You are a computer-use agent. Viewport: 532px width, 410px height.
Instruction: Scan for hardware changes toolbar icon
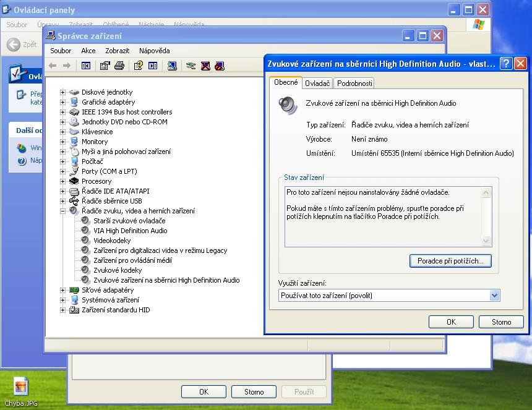point(172,66)
